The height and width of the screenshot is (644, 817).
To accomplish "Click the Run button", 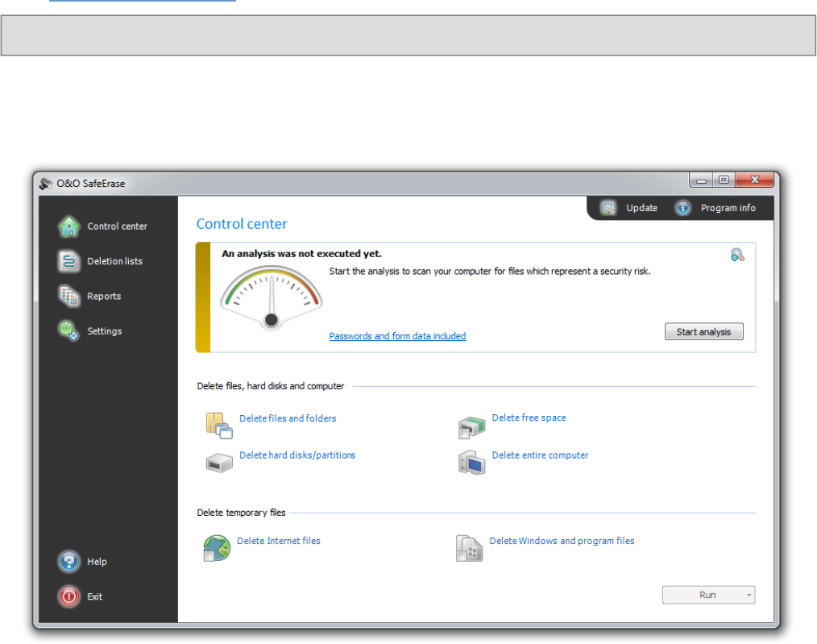I will pyautogui.click(x=708, y=595).
